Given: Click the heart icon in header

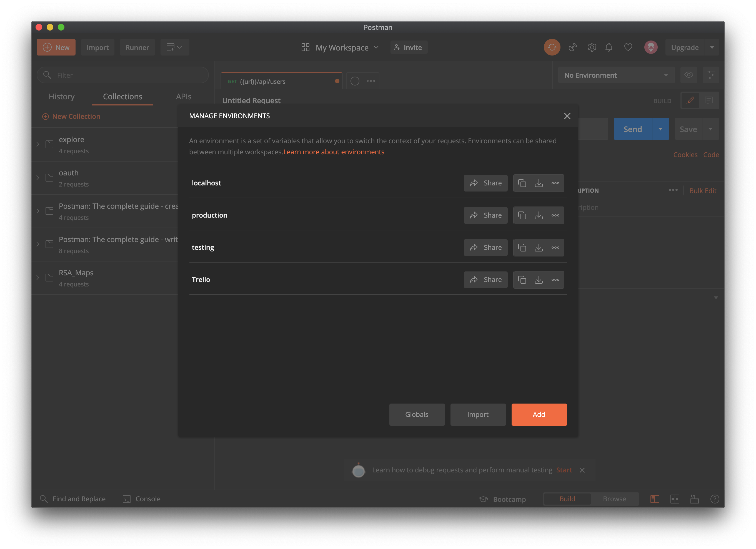Looking at the screenshot, I should [628, 47].
